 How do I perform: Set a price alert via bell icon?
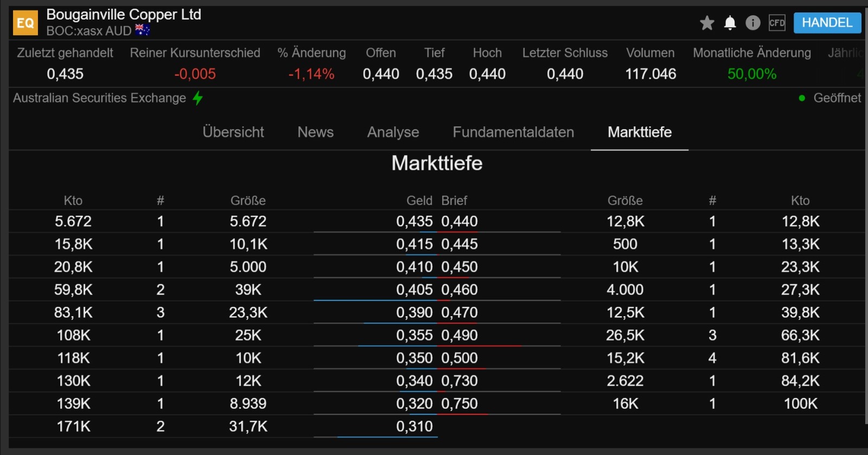pyautogui.click(x=730, y=23)
